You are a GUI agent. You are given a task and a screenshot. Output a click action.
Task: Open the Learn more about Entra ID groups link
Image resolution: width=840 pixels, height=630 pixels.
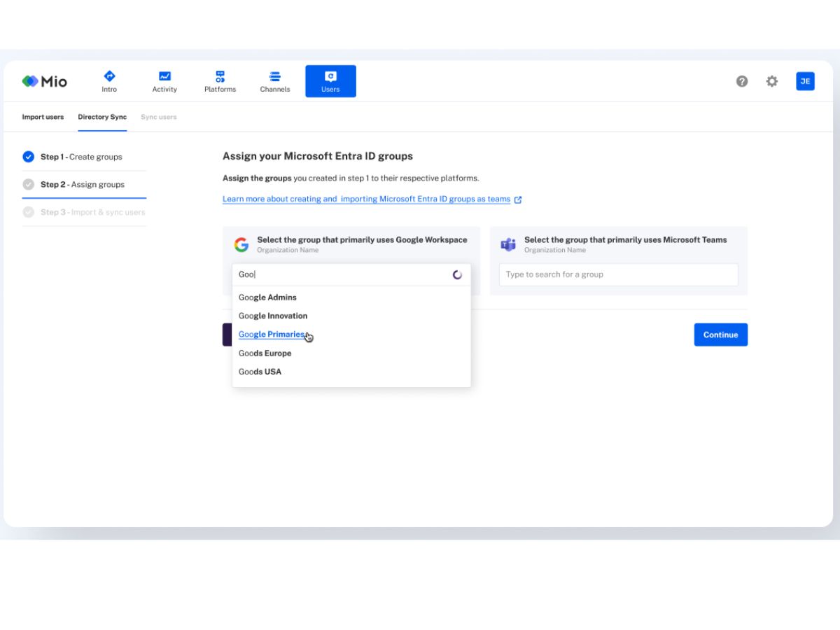click(366, 199)
